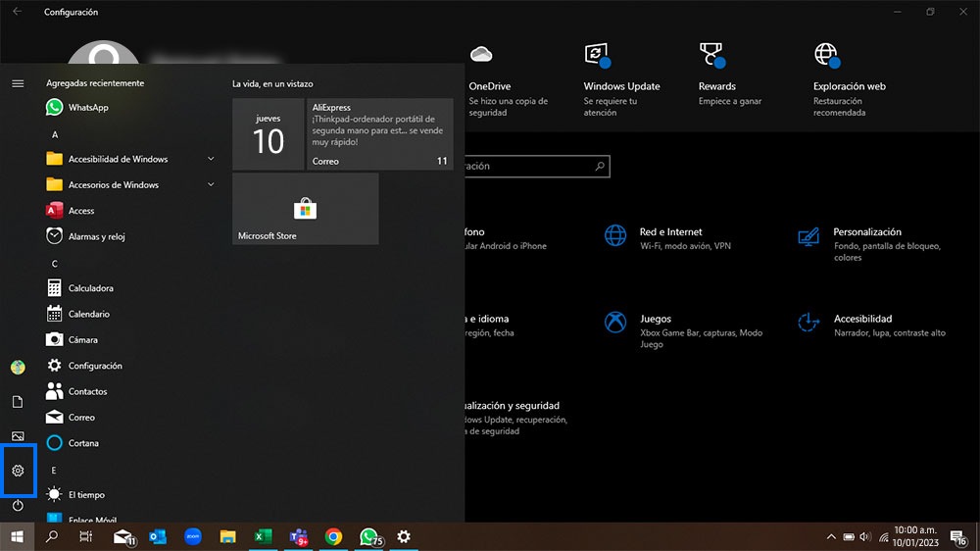Go to Personalización settings

[x=866, y=232]
